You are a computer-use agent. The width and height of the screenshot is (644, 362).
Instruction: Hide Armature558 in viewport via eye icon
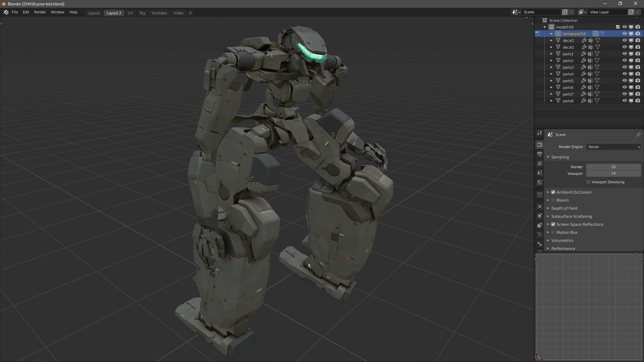point(625,34)
